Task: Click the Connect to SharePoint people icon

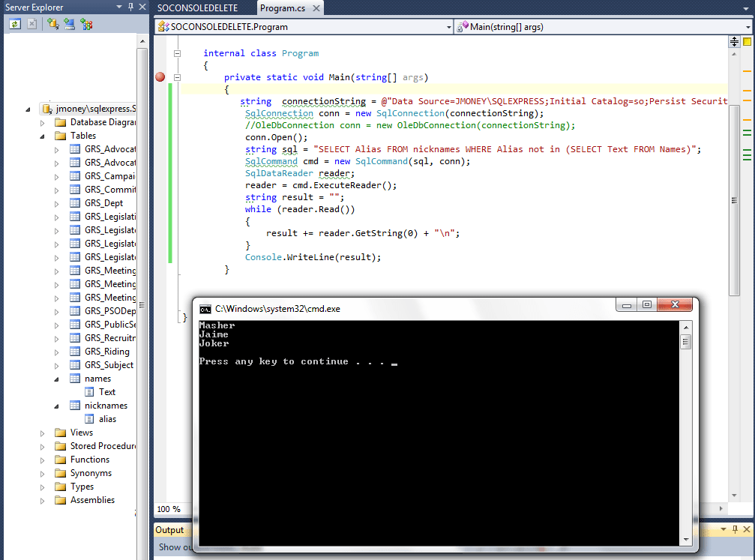Action: click(86, 23)
